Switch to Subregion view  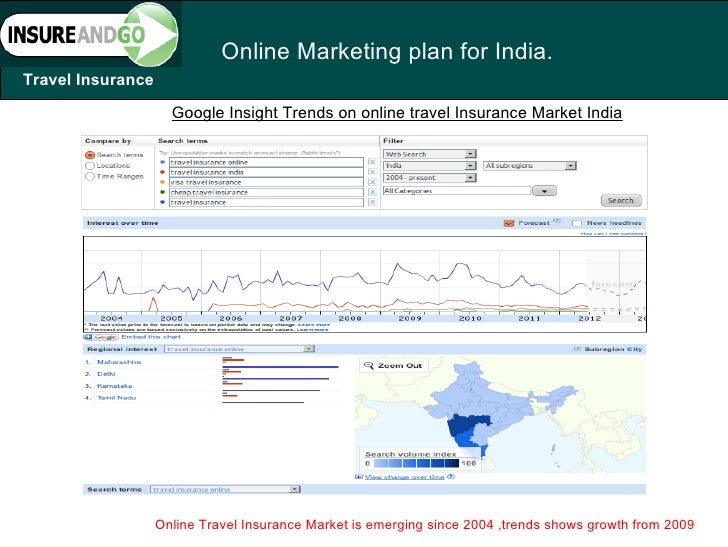pos(602,349)
